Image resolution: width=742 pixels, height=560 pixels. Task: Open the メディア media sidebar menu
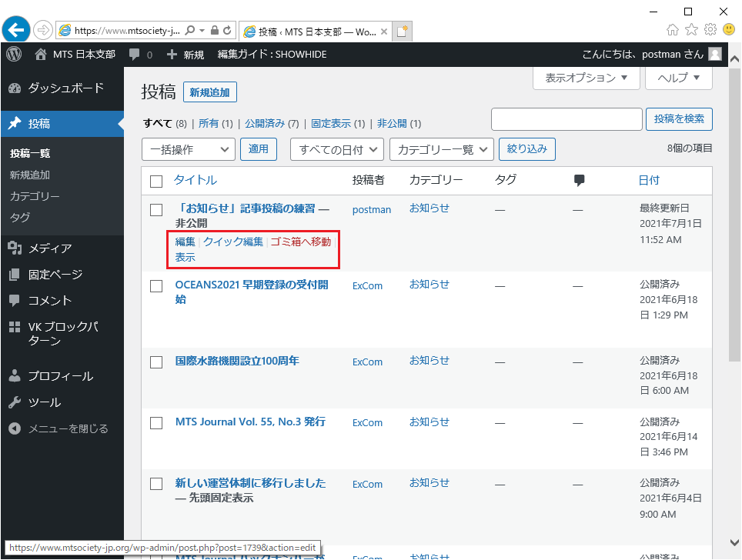click(50, 248)
